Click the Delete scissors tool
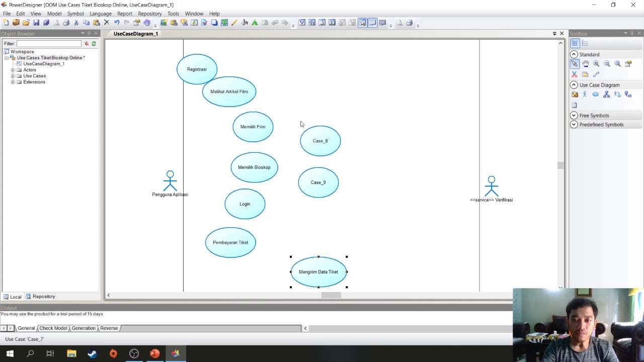This screenshot has width=644, height=362. pyautogui.click(x=575, y=74)
